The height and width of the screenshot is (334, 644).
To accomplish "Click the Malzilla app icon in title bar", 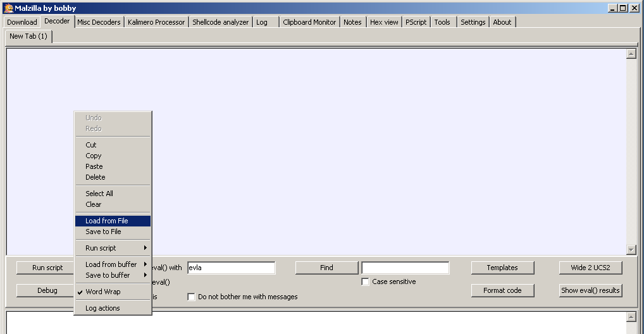I will (9, 8).
